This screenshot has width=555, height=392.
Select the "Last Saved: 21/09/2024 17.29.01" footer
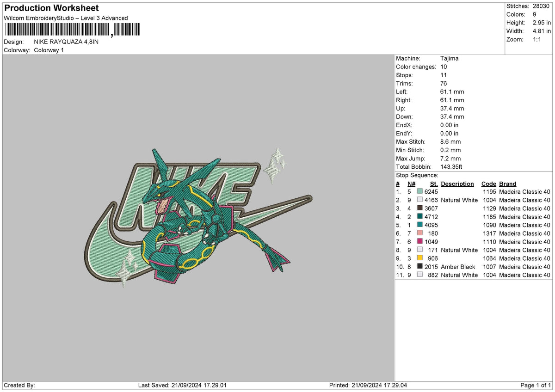(x=182, y=386)
